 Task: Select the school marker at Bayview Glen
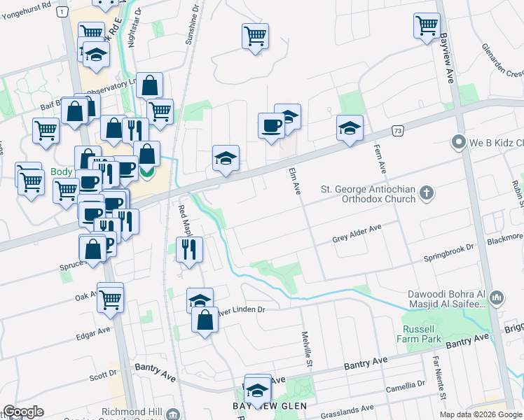tap(257, 391)
